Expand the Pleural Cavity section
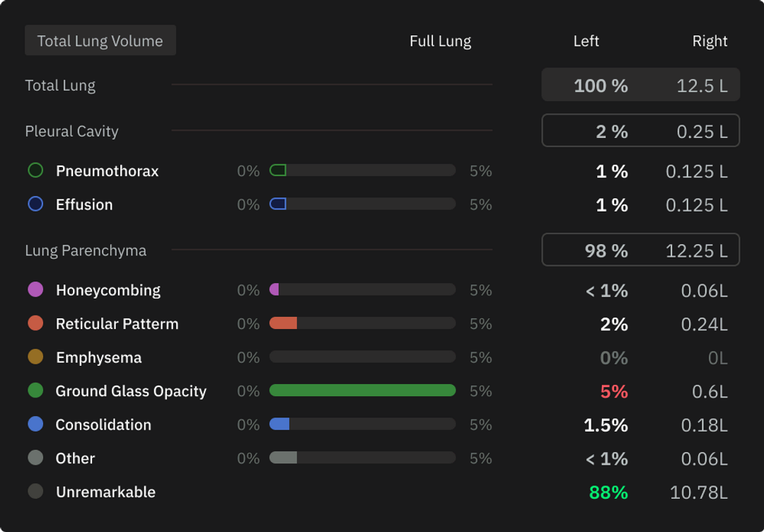764x532 pixels. (71, 132)
